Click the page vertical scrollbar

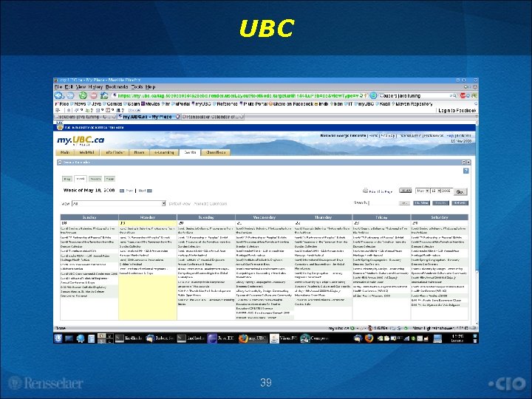477,222
